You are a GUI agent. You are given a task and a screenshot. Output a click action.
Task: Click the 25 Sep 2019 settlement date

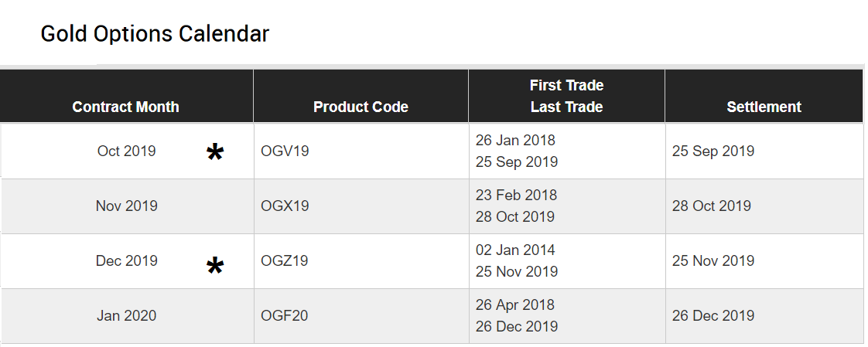(713, 151)
